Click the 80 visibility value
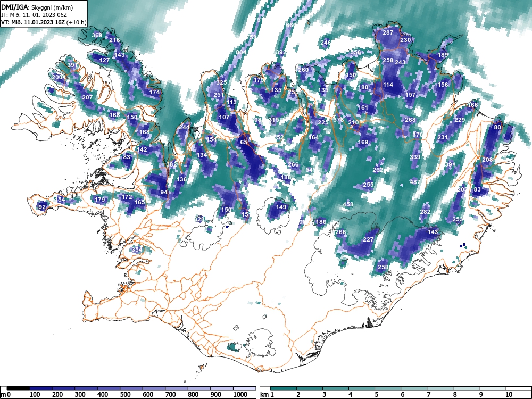Image resolution: width=532 pixels, height=399 pixels. coord(497,127)
